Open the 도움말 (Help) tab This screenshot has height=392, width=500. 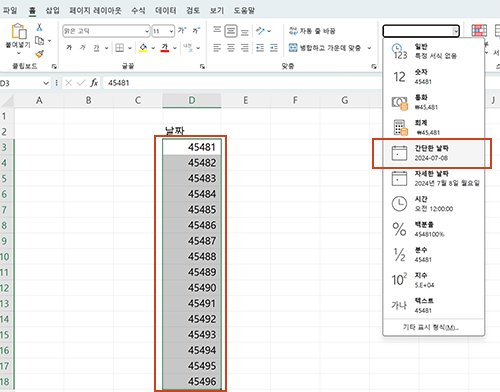tap(244, 10)
